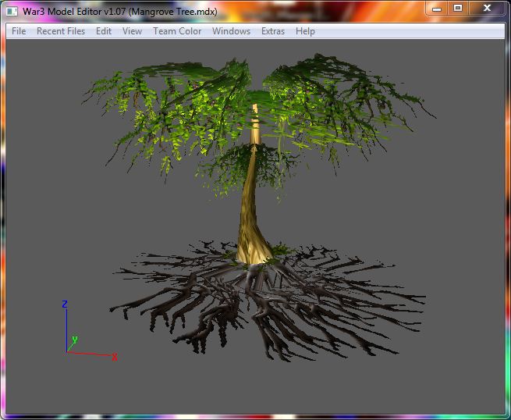Click the War3 Model Editor title bar icon
This screenshot has height=420, width=511.
[x=12, y=11]
